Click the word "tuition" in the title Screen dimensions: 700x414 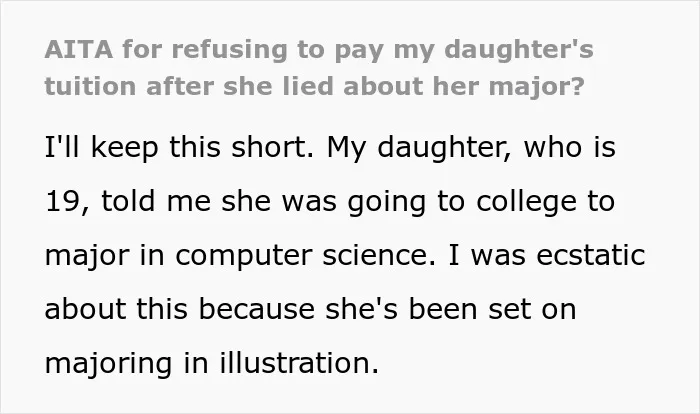[x=90, y=86]
